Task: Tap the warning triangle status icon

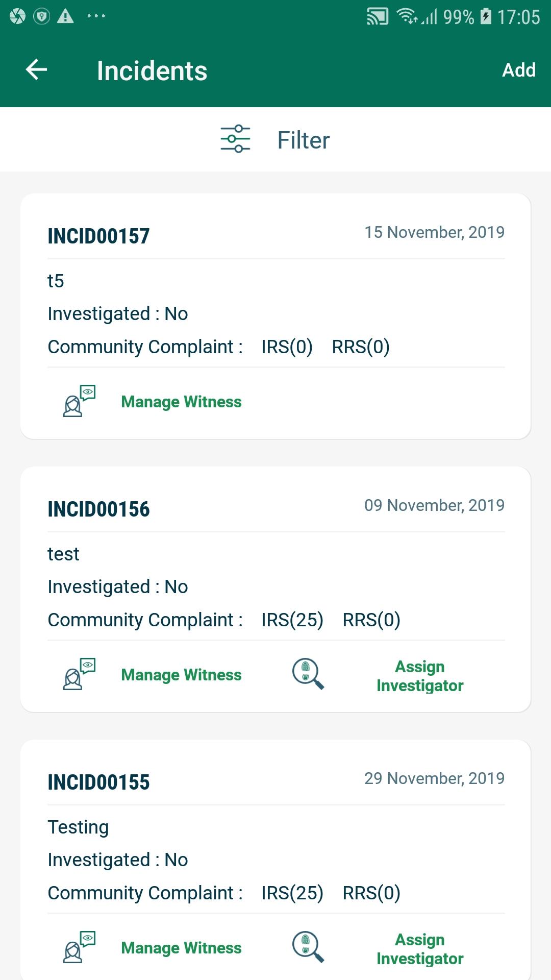Action: 65,17
